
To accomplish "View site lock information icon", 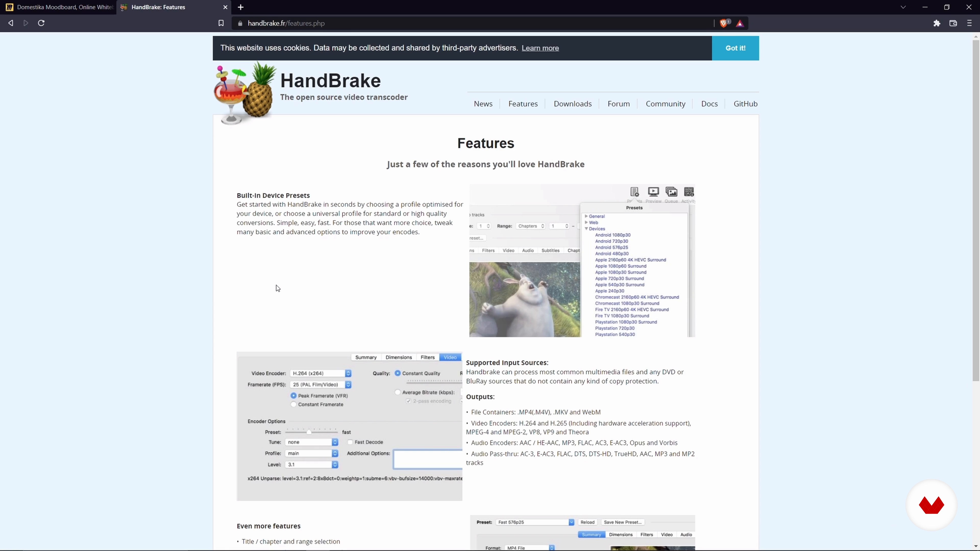I will (x=240, y=23).
